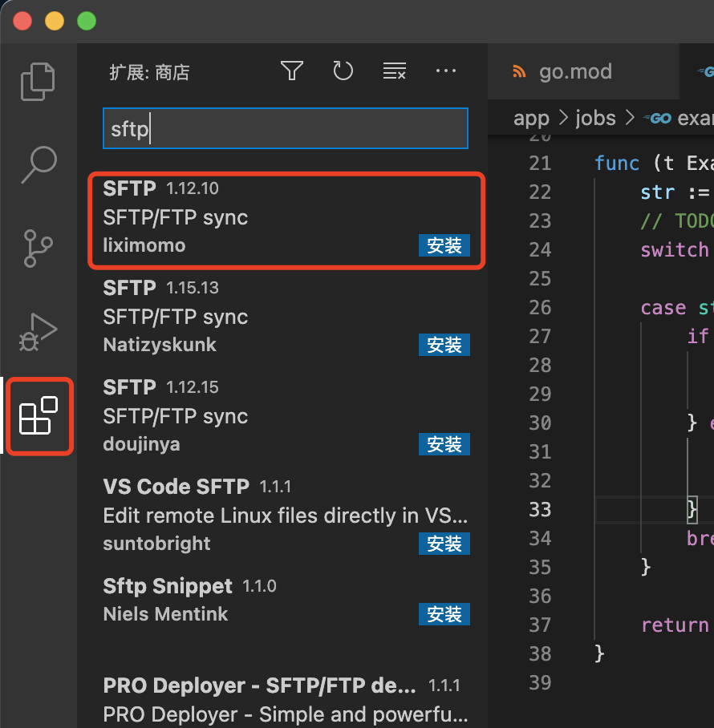Click line number 37 in gutter

click(x=540, y=625)
